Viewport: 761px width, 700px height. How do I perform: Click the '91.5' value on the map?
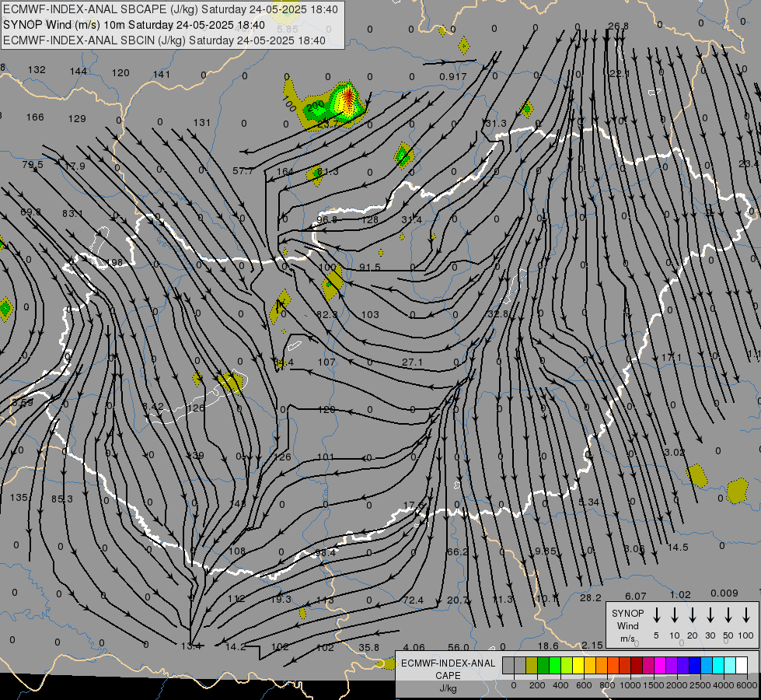(370, 268)
